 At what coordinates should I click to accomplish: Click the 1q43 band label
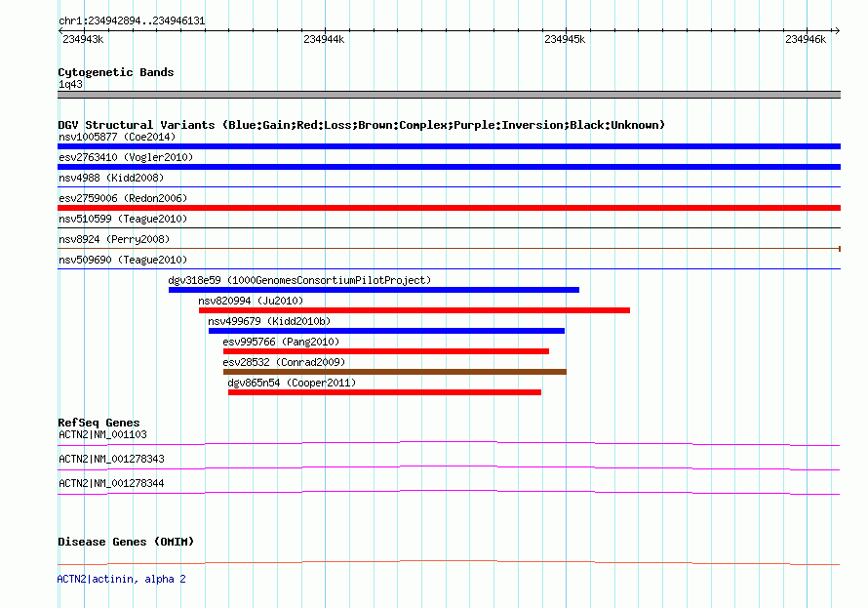[71, 84]
